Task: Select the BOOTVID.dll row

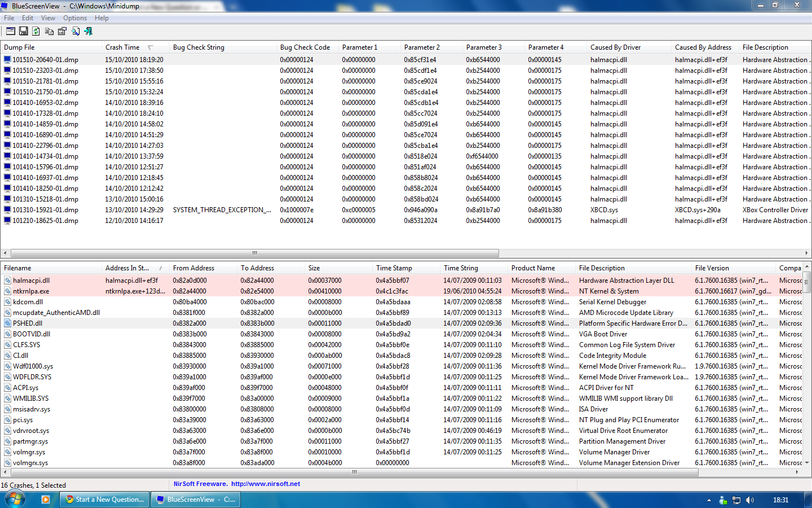Action: click(x=401, y=334)
